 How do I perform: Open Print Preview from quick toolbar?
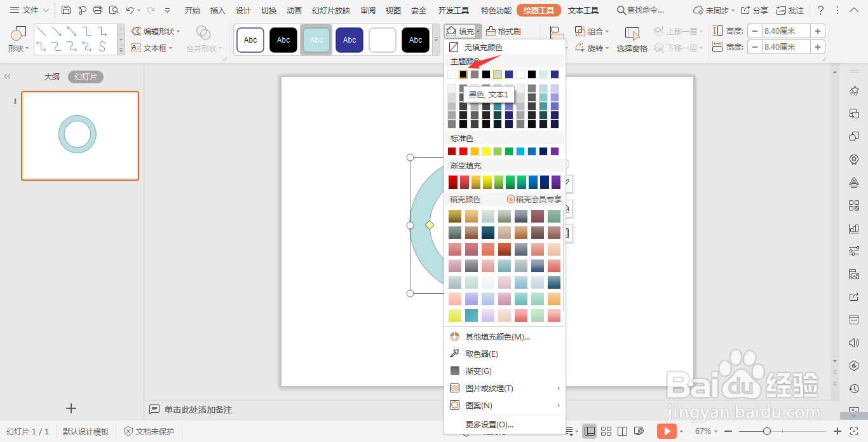[114, 10]
